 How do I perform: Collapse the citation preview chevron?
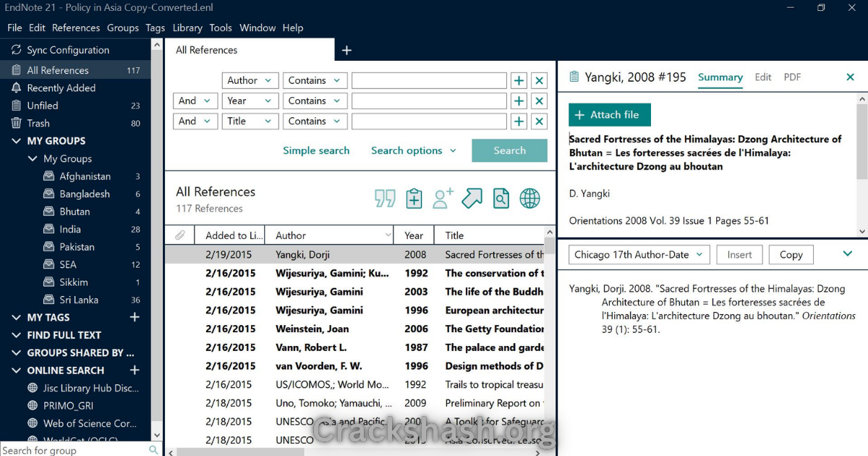(848, 253)
